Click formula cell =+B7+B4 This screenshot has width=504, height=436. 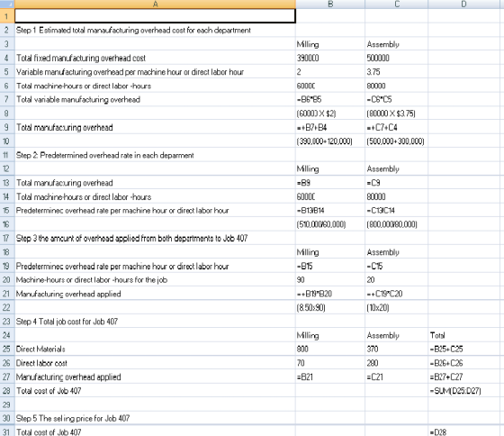coord(330,127)
